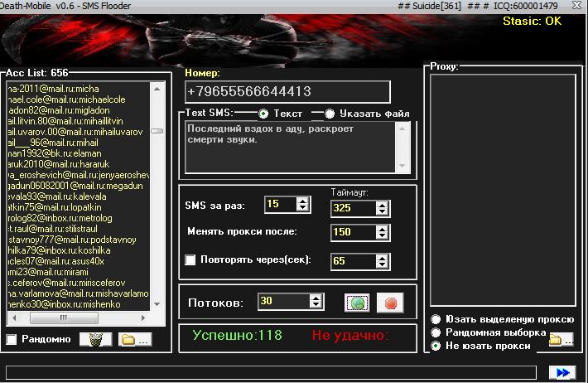Decrease Менять прокси после value
This screenshot has height=383, width=588.
pyautogui.click(x=382, y=236)
